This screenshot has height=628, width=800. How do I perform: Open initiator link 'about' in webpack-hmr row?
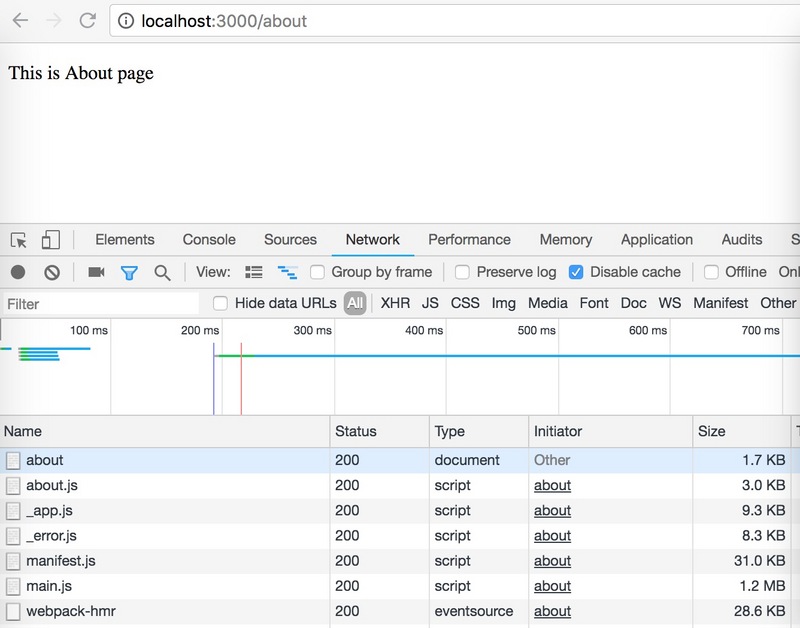[x=553, y=611]
